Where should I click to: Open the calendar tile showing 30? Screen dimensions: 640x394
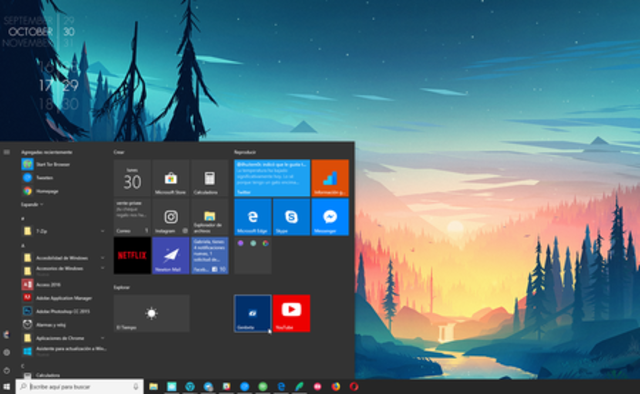132,178
